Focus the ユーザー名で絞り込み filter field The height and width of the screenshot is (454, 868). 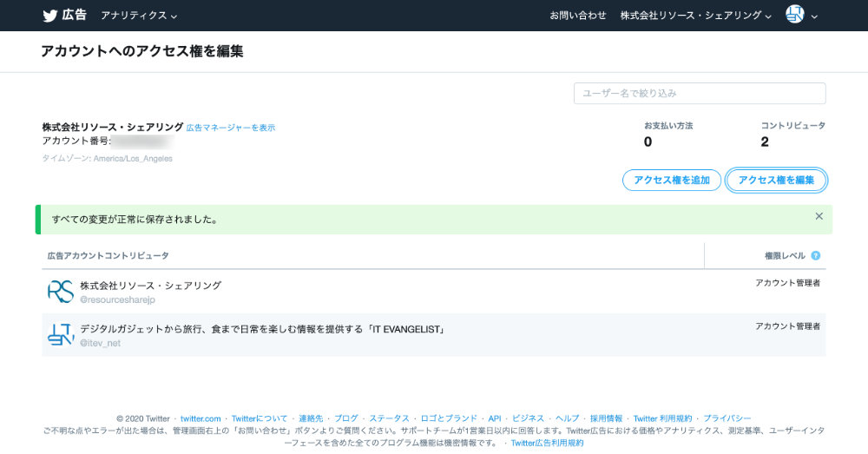coord(700,93)
